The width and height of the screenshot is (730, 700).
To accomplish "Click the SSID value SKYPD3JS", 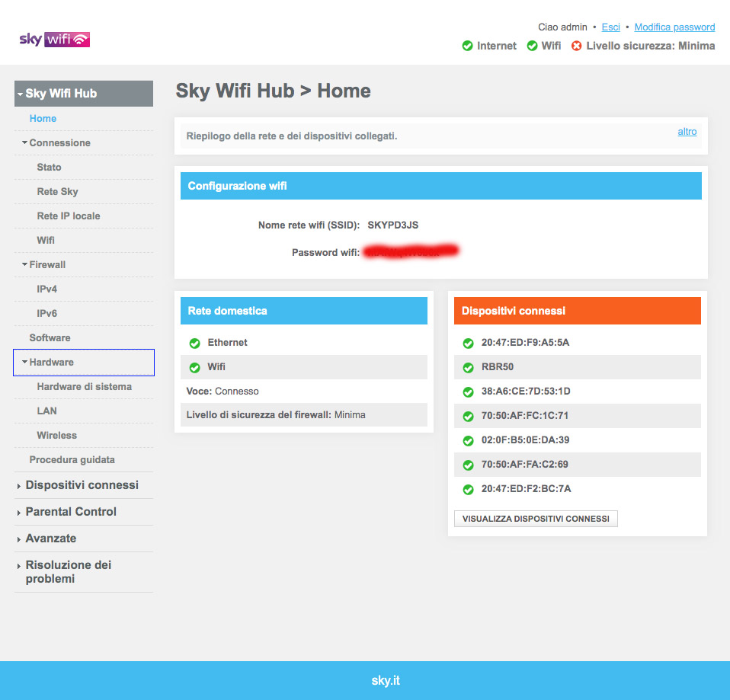I will pyautogui.click(x=393, y=225).
